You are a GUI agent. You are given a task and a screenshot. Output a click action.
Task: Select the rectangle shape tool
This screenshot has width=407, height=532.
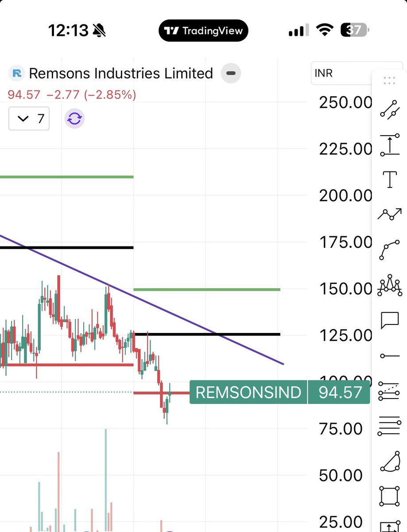(390, 496)
